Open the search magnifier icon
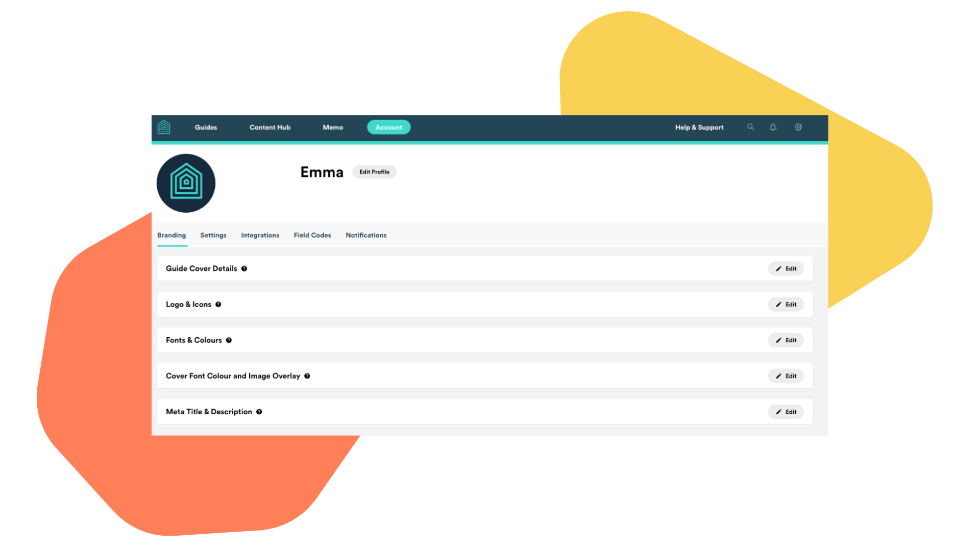The height and width of the screenshot is (551, 980). click(750, 127)
